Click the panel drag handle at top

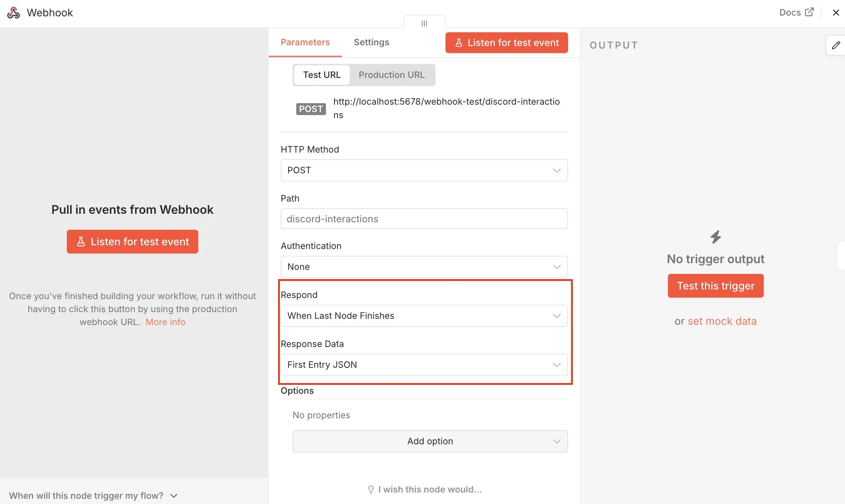(x=424, y=23)
